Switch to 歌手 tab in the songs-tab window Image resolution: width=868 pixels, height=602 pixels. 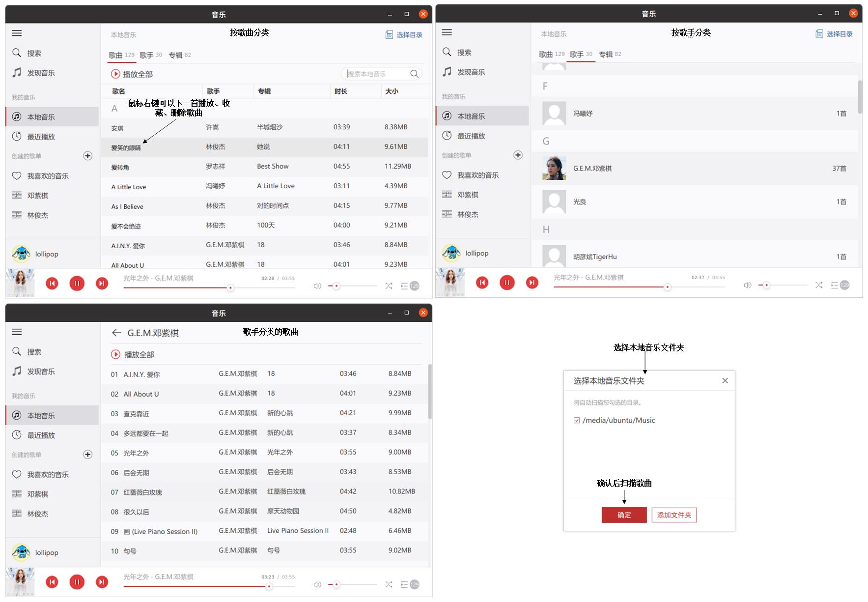[151, 55]
